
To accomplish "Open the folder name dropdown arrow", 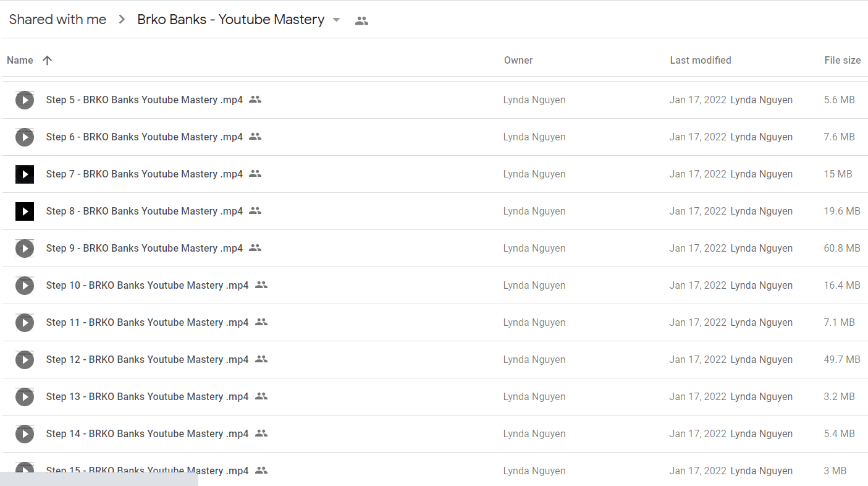I will pyautogui.click(x=336, y=20).
